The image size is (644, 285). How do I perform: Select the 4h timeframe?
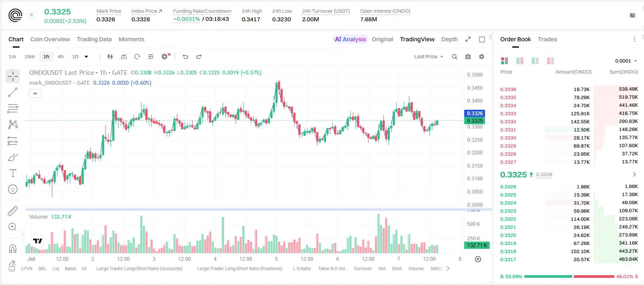tap(61, 57)
